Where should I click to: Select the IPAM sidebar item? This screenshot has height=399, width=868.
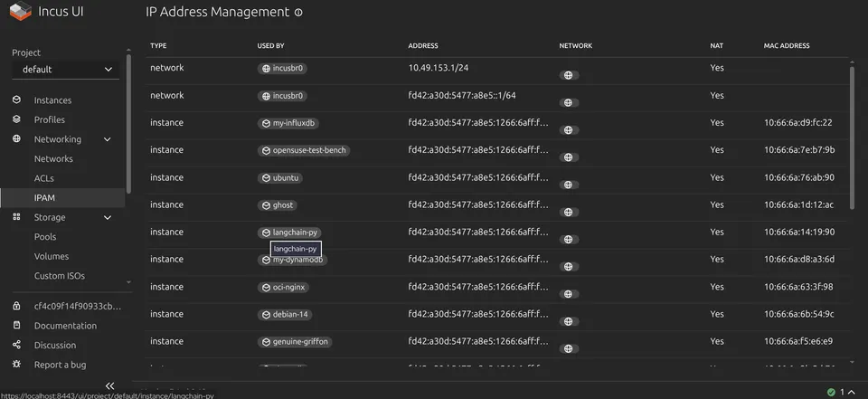click(x=62, y=198)
